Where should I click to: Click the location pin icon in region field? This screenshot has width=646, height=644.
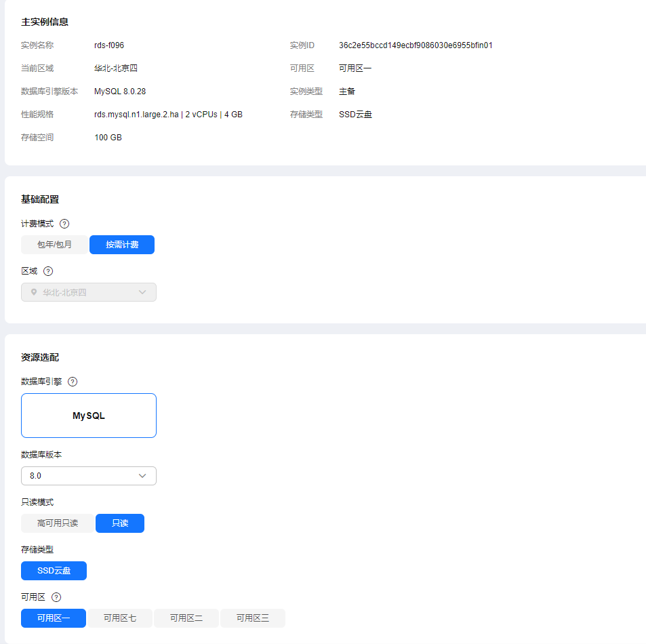tap(34, 293)
